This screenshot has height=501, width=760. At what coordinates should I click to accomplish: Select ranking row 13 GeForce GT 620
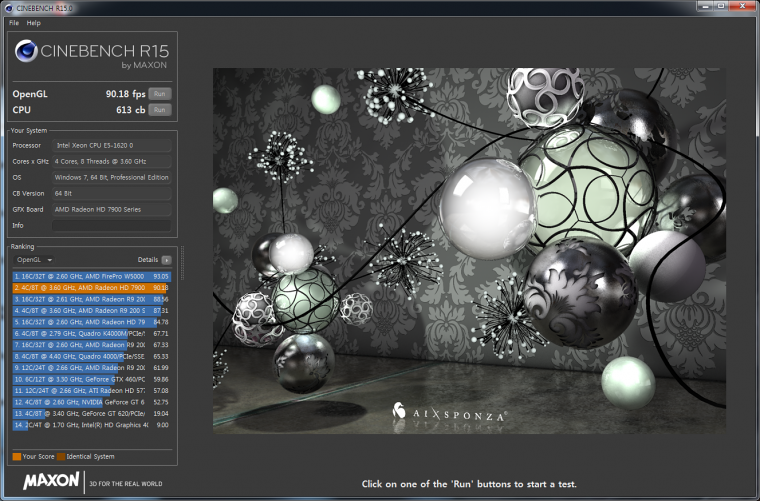point(92,414)
